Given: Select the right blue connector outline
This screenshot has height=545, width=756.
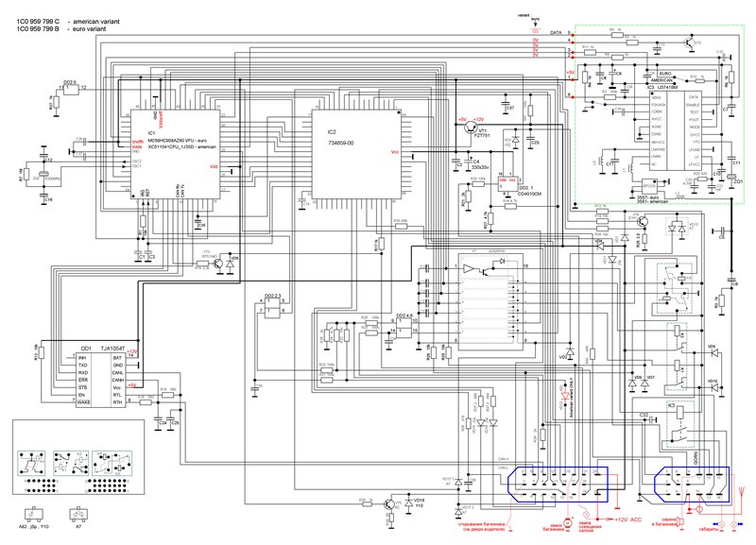Looking at the screenshot, I should 692,484.
